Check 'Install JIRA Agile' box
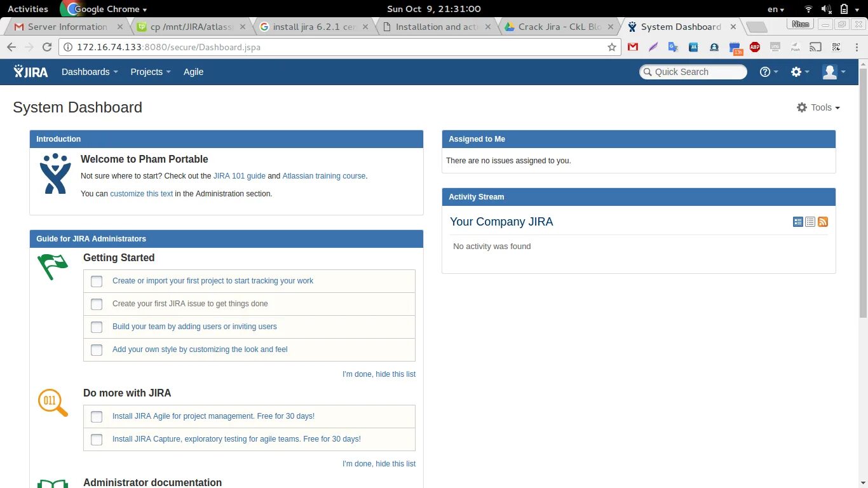Image resolution: width=868 pixels, height=488 pixels. (x=97, y=416)
